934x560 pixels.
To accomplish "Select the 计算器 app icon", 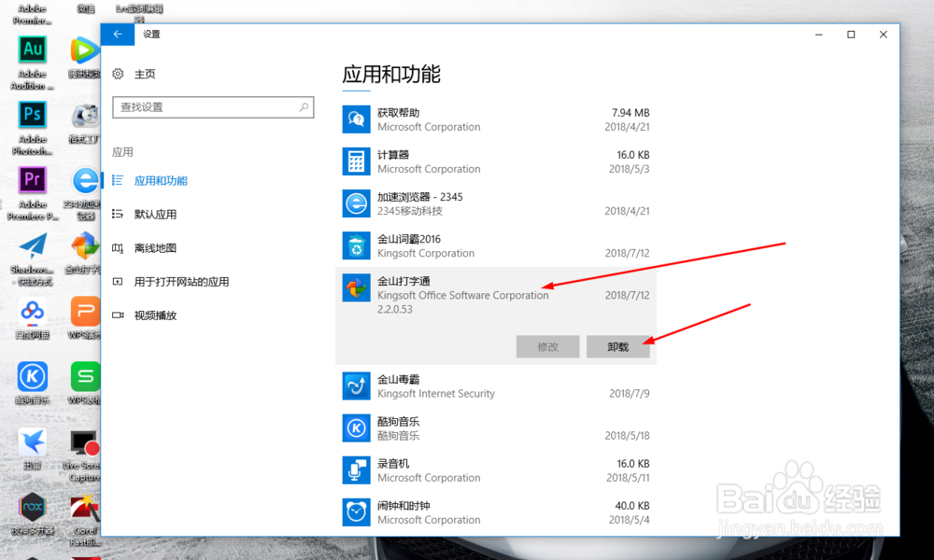I will click(356, 161).
